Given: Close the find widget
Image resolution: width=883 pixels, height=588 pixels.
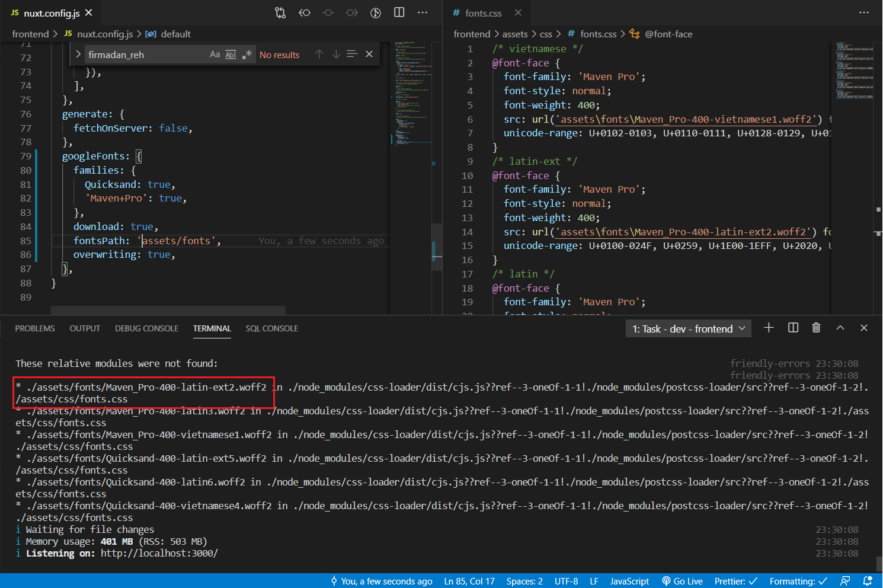Looking at the screenshot, I should pos(369,54).
